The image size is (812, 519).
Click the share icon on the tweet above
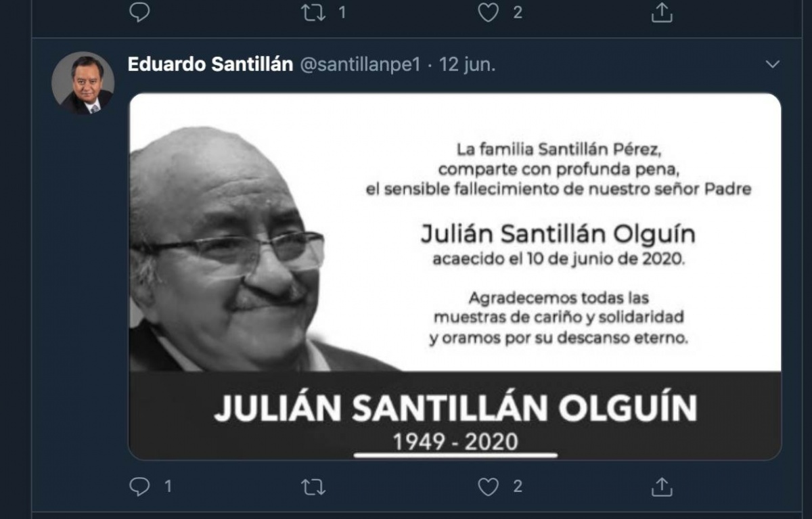pos(662,12)
